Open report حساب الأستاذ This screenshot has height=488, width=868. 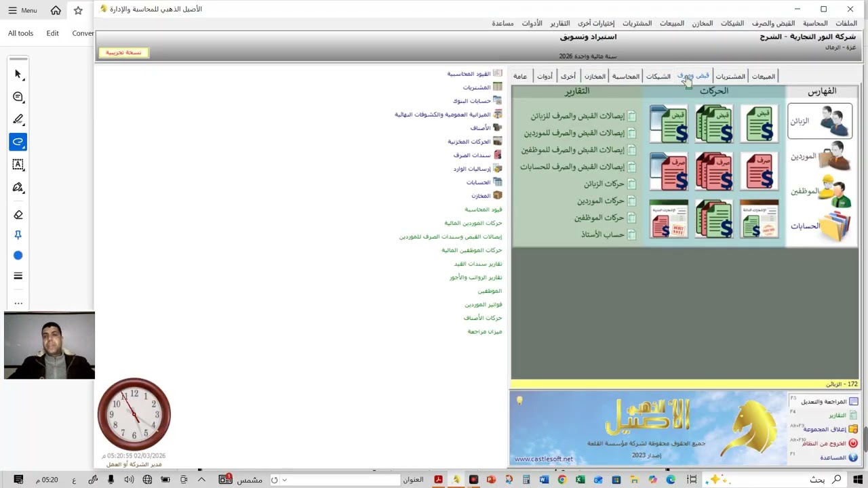coord(608,235)
